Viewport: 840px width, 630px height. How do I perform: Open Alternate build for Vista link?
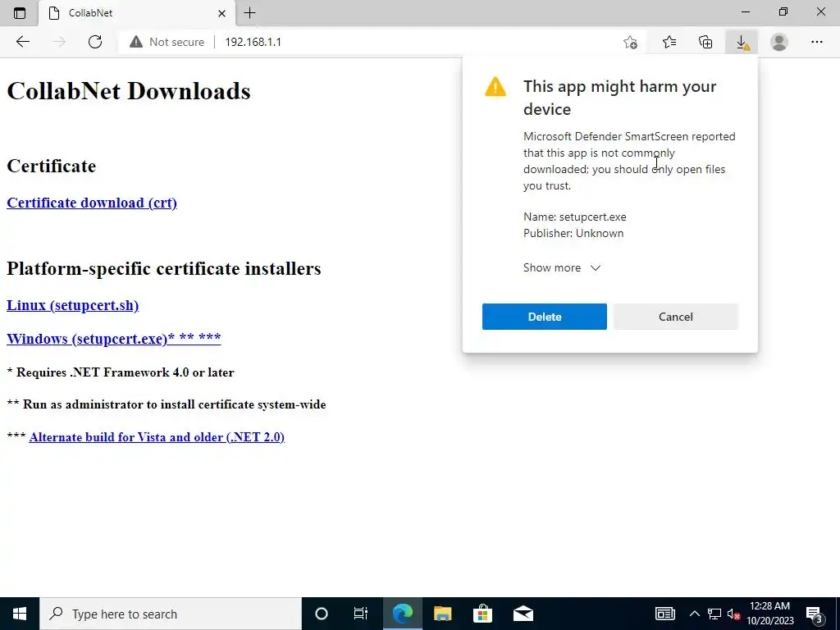157,437
